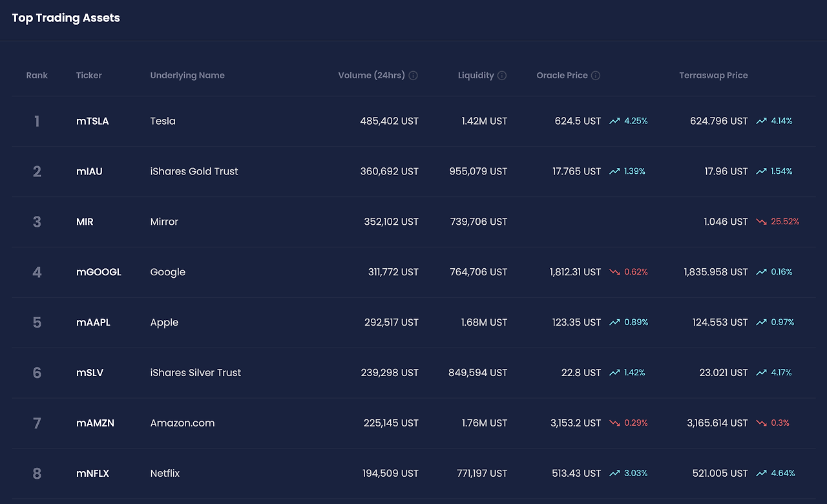
Task: Click the Rank column header
Action: tap(37, 76)
